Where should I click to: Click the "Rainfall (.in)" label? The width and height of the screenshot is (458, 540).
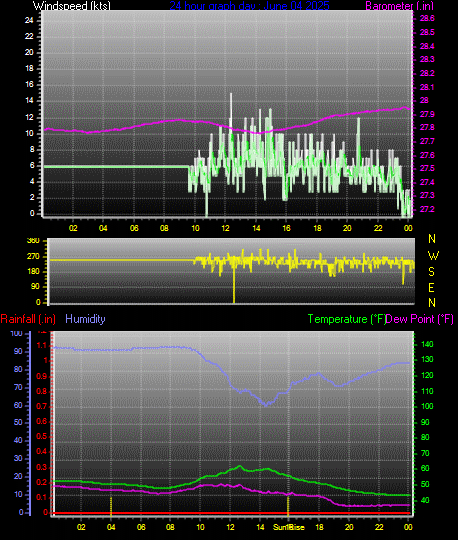tap(28, 319)
